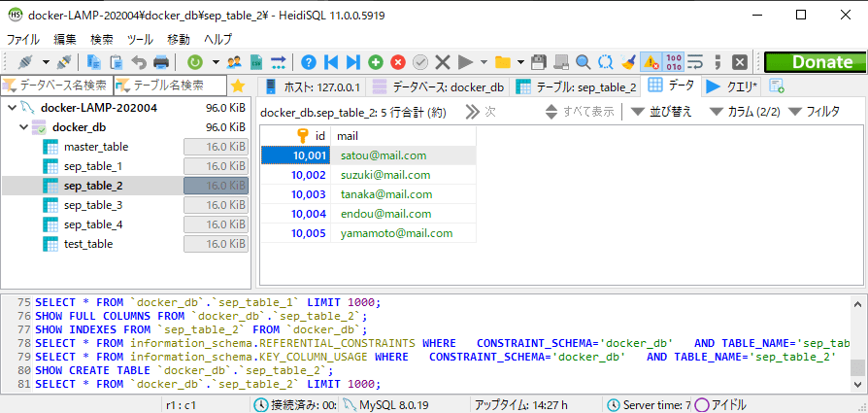868x413 pixels.
Task: Open the 移動 menu
Action: pyautogui.click(x=179, y=40)
